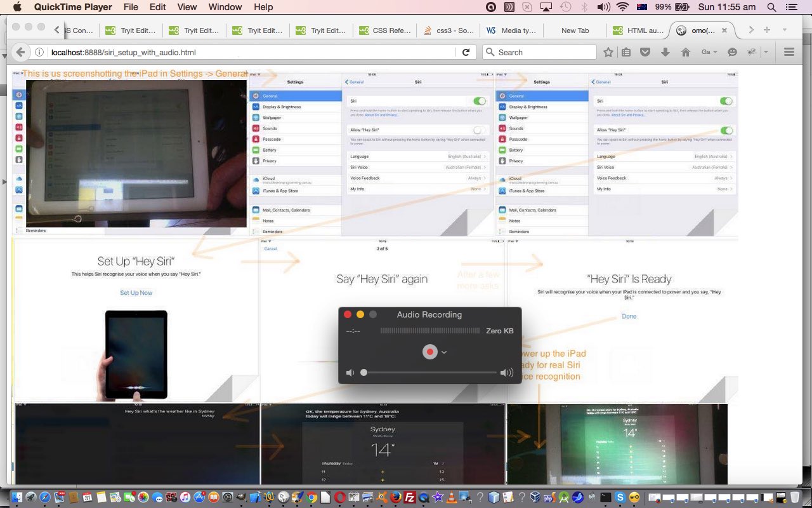Switch to the New Tab tab
Viewport: 812px width, 508px height.
point(575,30)
